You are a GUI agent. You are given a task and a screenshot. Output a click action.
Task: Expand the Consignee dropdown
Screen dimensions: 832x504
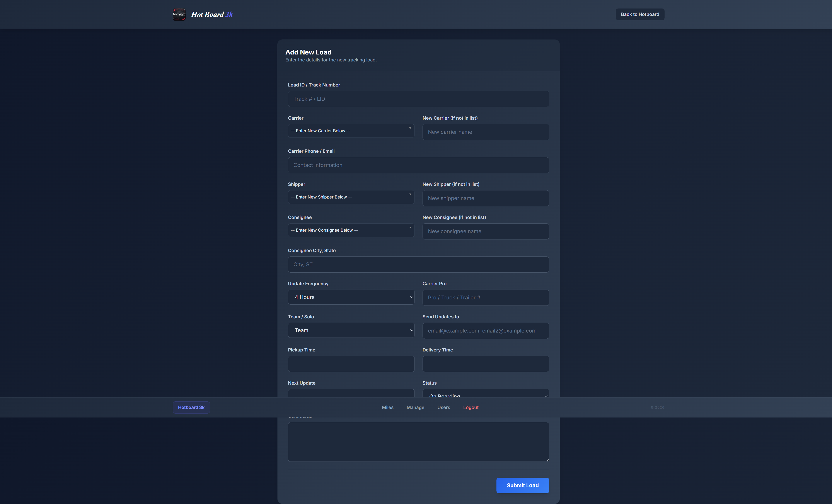351,230
